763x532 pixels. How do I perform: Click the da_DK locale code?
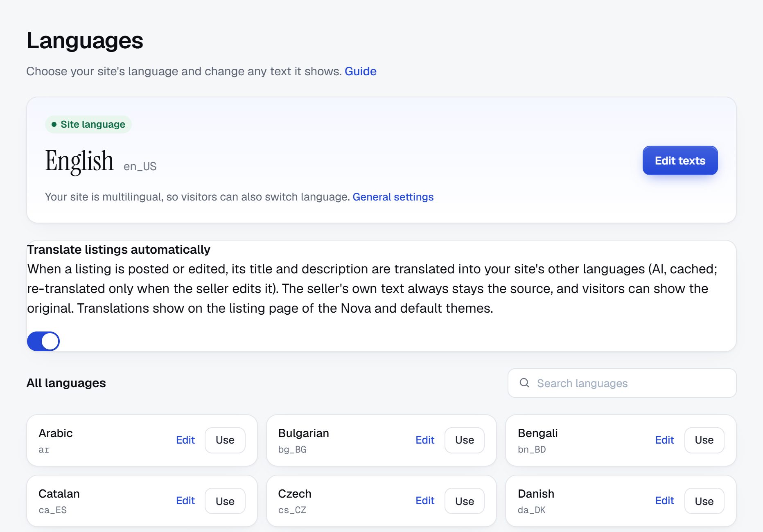coord(532,510)
